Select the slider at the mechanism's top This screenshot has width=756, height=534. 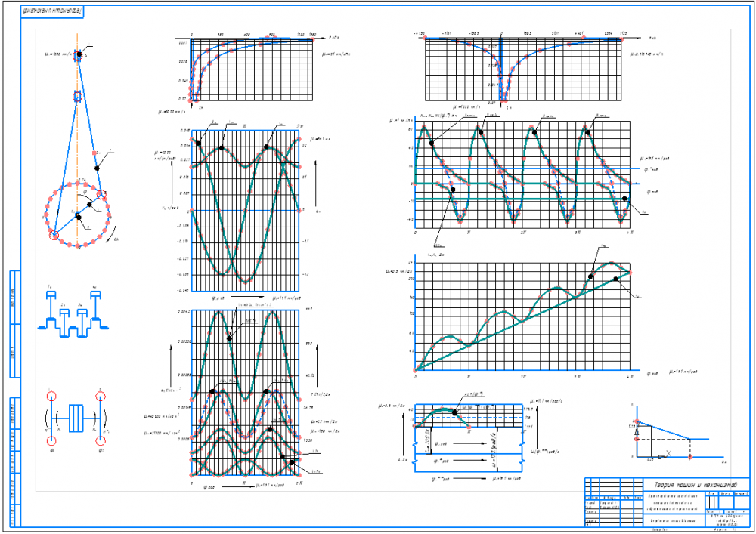78,54
